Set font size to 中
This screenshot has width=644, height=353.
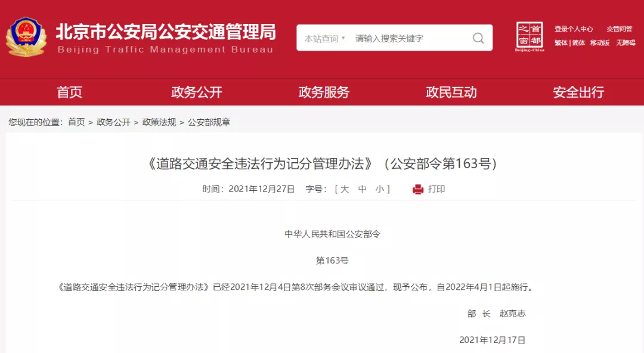pos(363,189)
